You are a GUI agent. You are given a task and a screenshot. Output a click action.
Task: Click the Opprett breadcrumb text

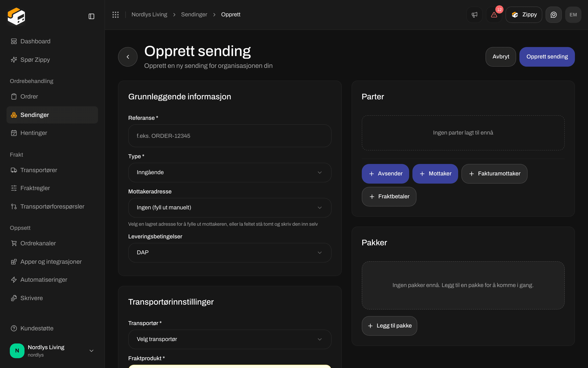pyautogui.click(x=231, y=15)
